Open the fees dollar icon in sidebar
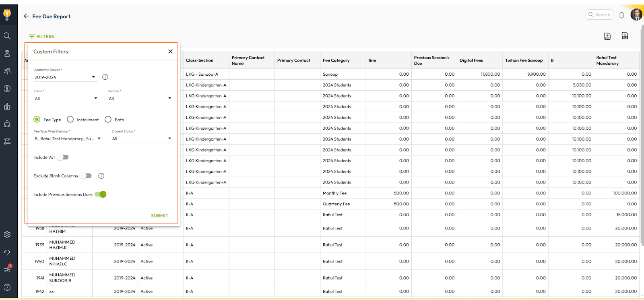Viewport: 644px width, 300px height. click(7, 89)
